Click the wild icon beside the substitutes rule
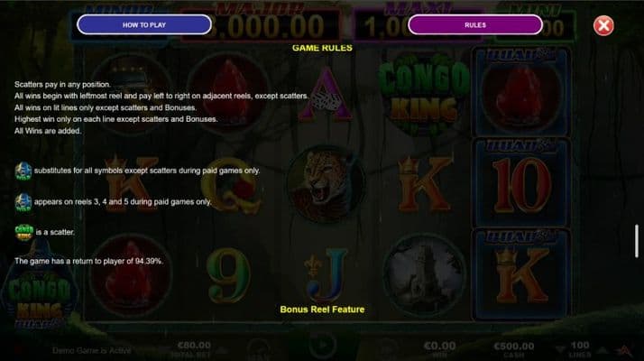 coord(23,171)
